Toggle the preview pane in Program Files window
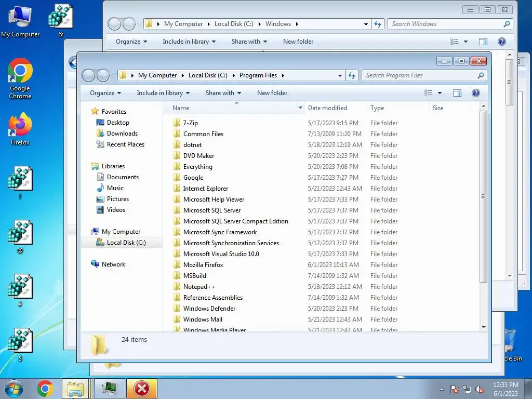The image size is (532, 399). pyautogui.click(x=457, y=93)
